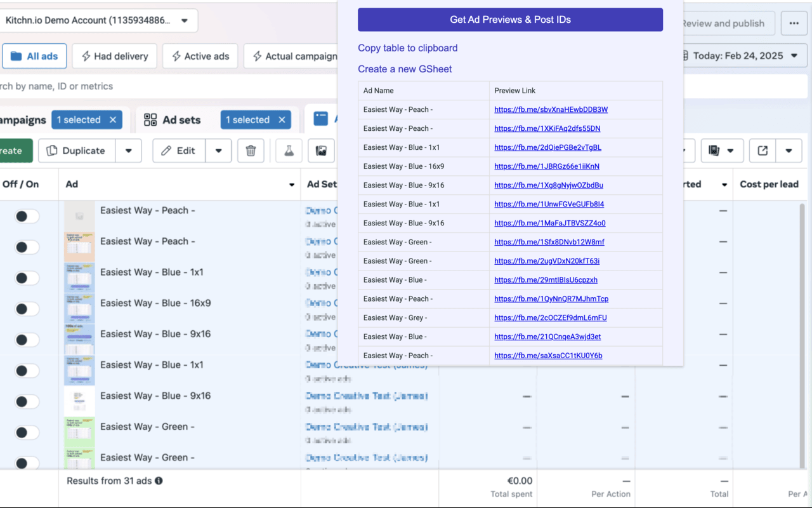Click the Get Ad Previews & Post IDs button
The image size is (812, 508).
[510, 20]
